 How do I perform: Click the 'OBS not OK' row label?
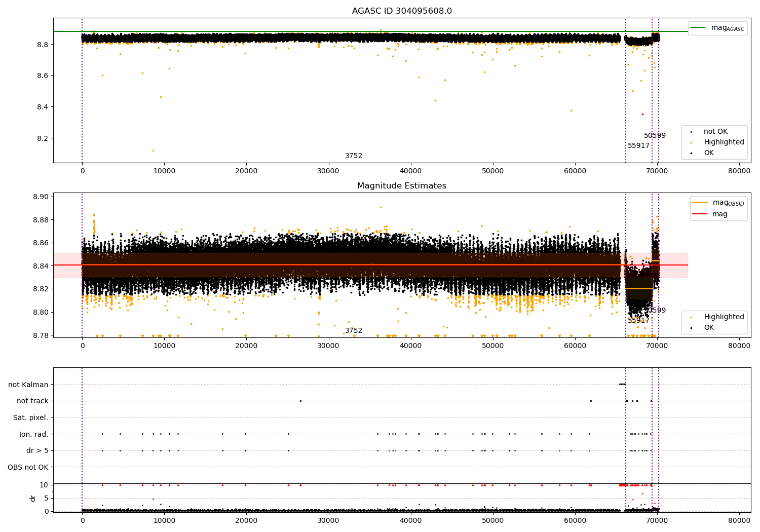[x=28, y=467]
